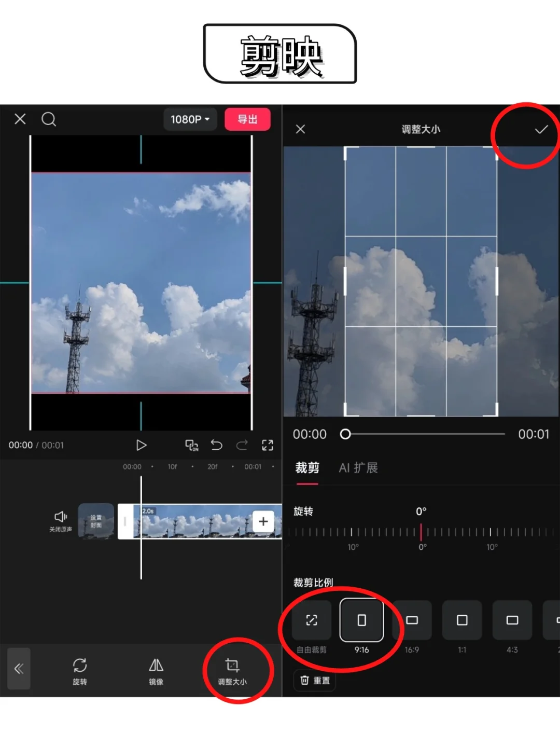
Task: Click the 20f marker on timeline ruler
Action: tap(213, 467)
